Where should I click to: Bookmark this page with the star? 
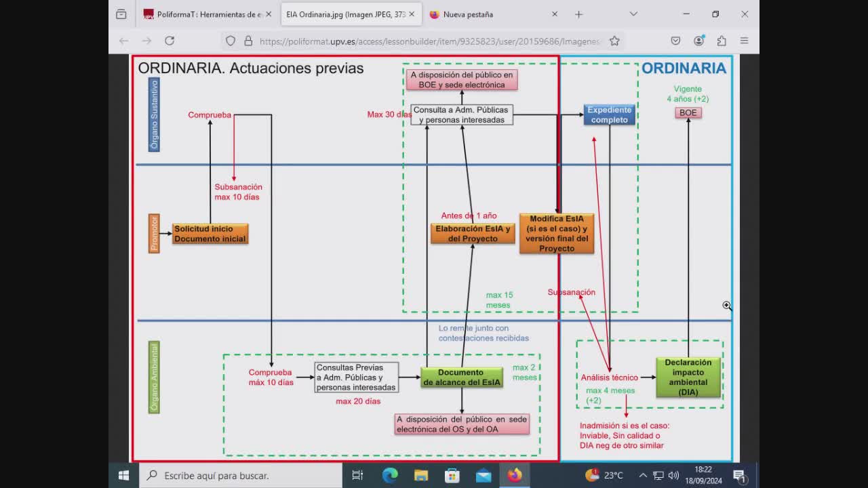[x=614, y=41]
